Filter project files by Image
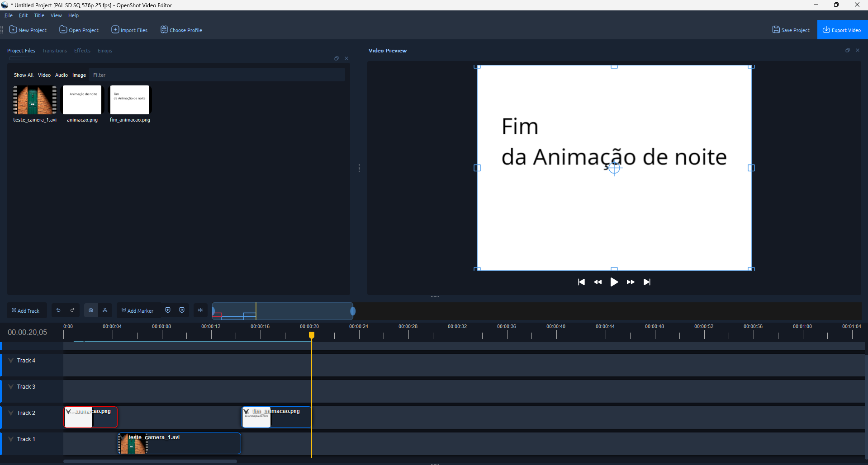868x465 pixels. coord(79,75)
